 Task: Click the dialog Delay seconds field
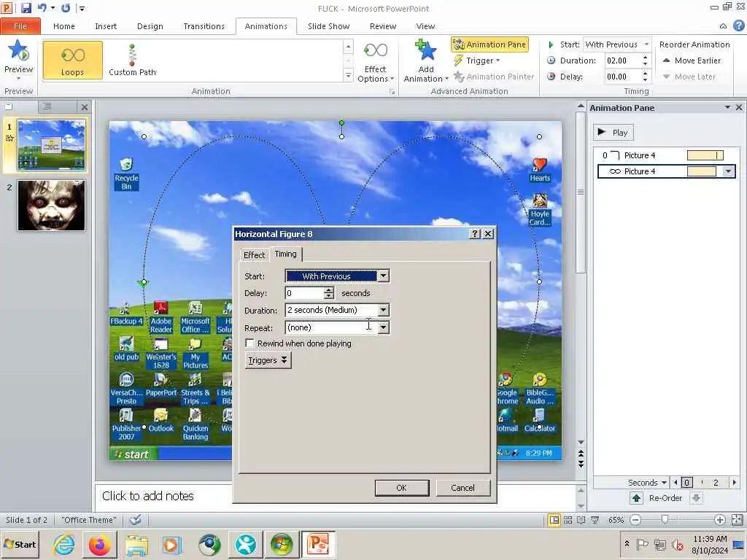pos(304,293)
